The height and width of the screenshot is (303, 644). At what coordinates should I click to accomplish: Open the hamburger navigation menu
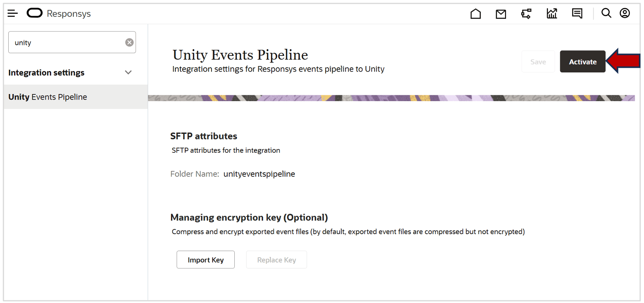coord(12,13)
